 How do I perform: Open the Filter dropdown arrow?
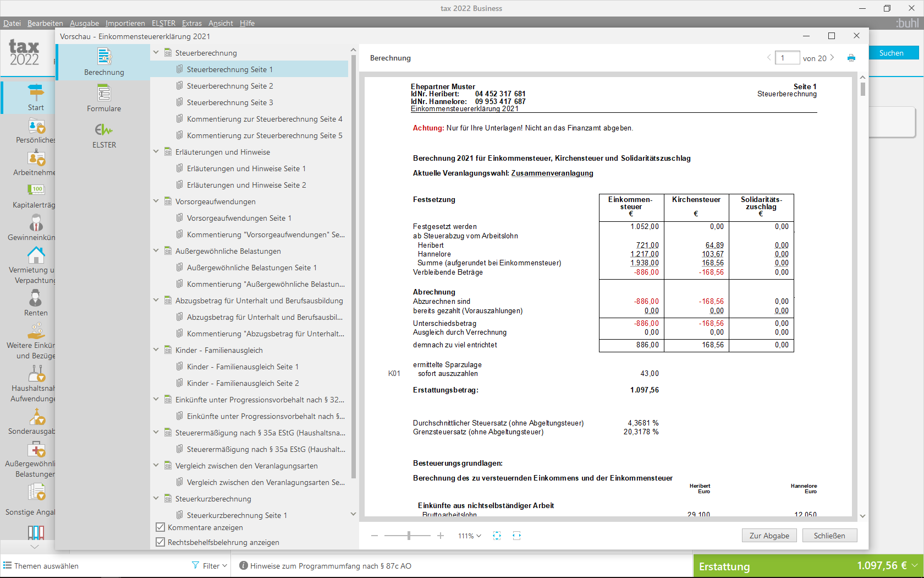pyautogui.click(x=224, y=566)
